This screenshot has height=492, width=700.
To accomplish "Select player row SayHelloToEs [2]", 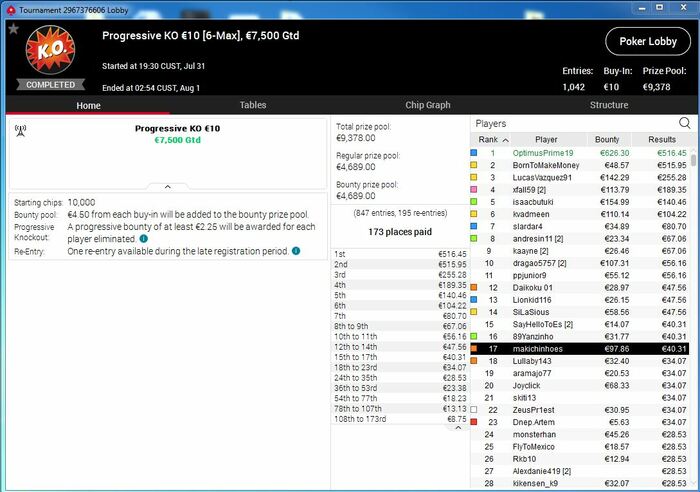I will click(x=579, y=324).
